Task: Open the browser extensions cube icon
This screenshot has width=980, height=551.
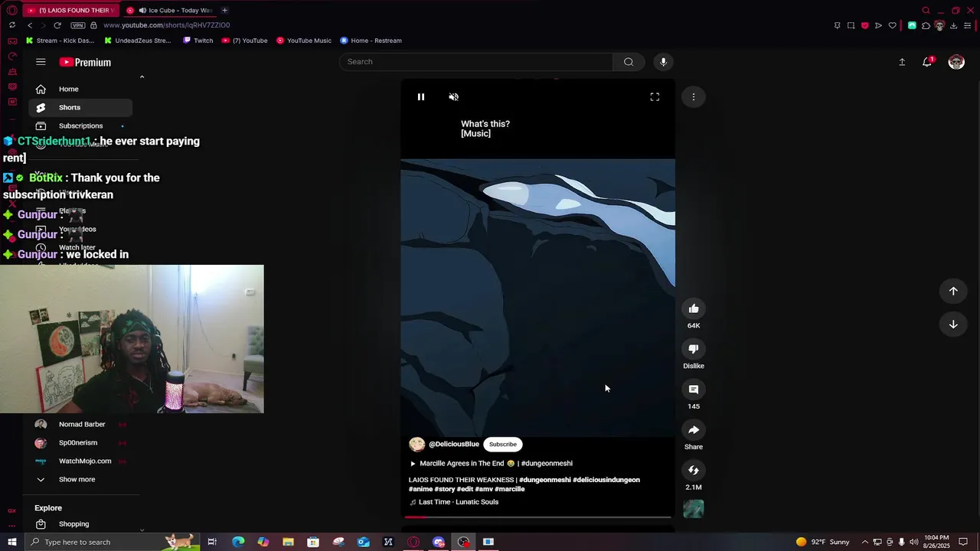Action: click(926, 25)
